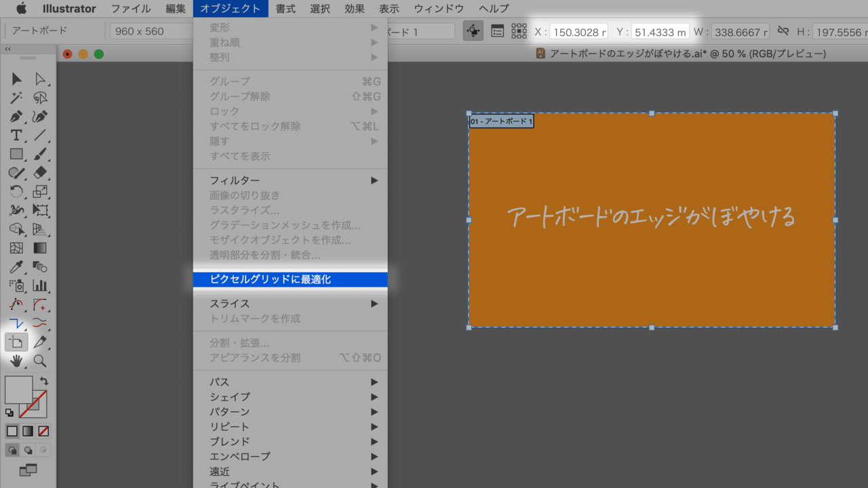The width and height of the screenshot is (868, 488).
Task: Open the 表示 menu
Action: [389, 9]
